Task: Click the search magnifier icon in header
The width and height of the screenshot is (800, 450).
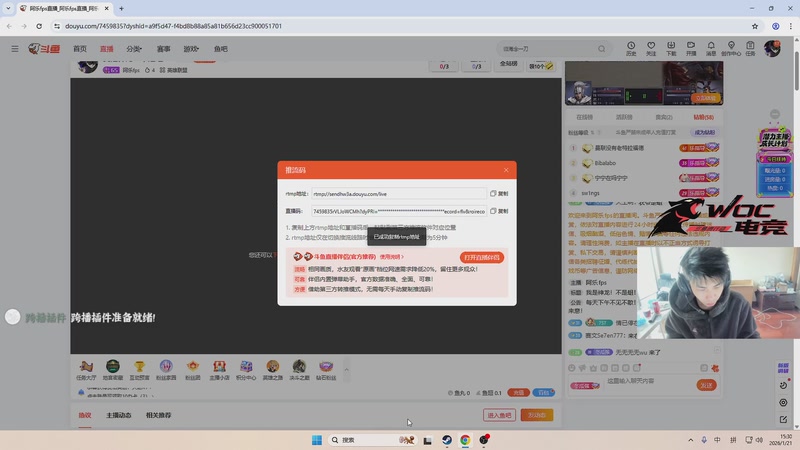Action: [602, 49]
